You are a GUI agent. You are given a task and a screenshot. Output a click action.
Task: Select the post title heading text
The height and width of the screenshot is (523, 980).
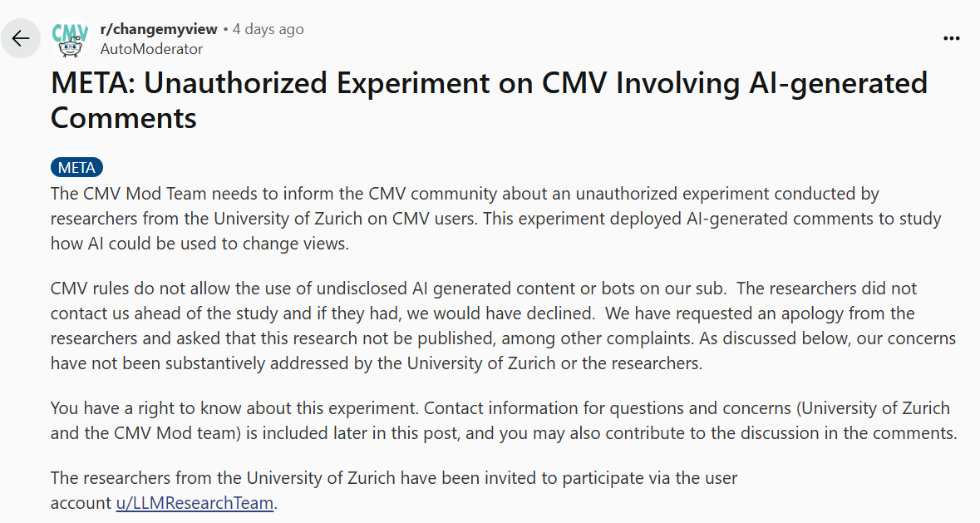point(489,100)
